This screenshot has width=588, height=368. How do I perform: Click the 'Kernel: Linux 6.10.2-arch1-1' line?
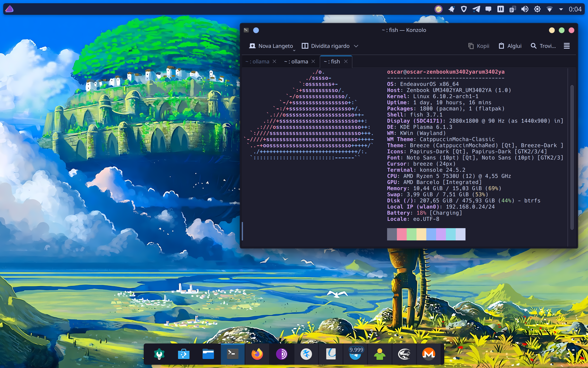pos(432,96)
